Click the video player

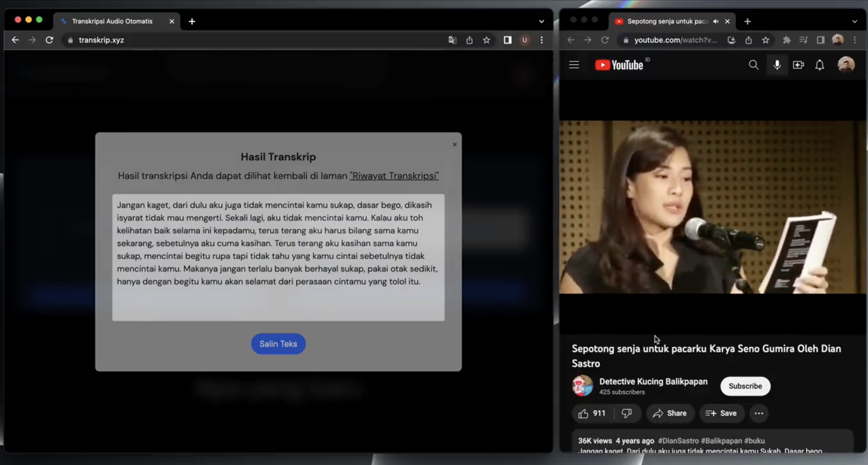click(712, 207)
